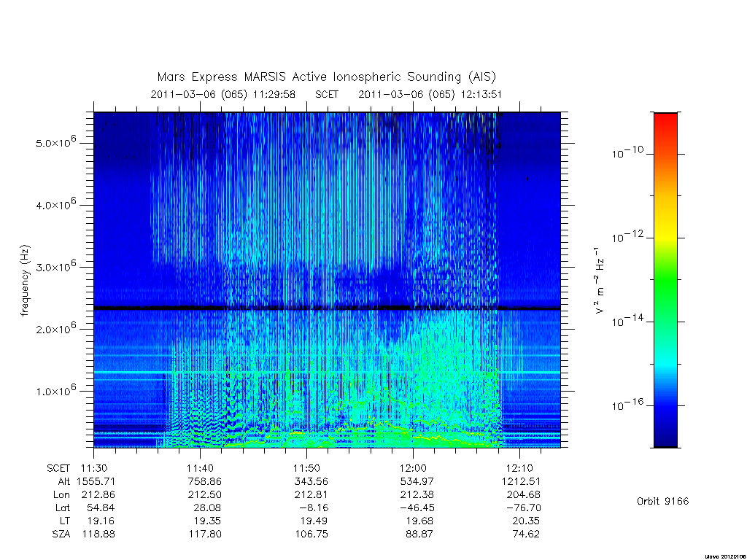The image size is (747, 560).
Task: Select local time value 19.68
Action: click(x=419, y=521)
